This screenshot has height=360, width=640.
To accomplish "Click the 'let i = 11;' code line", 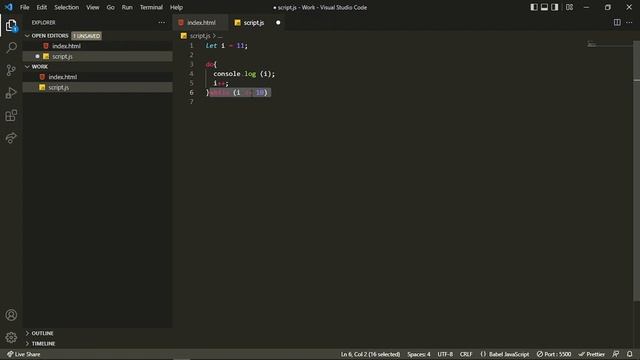I will point(227,46).
